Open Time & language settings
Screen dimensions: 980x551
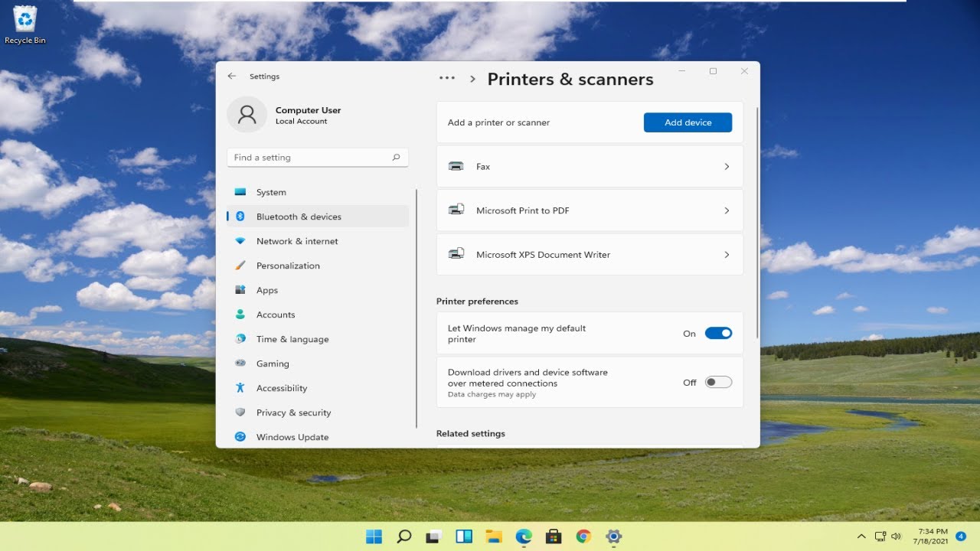coord(318,339)
